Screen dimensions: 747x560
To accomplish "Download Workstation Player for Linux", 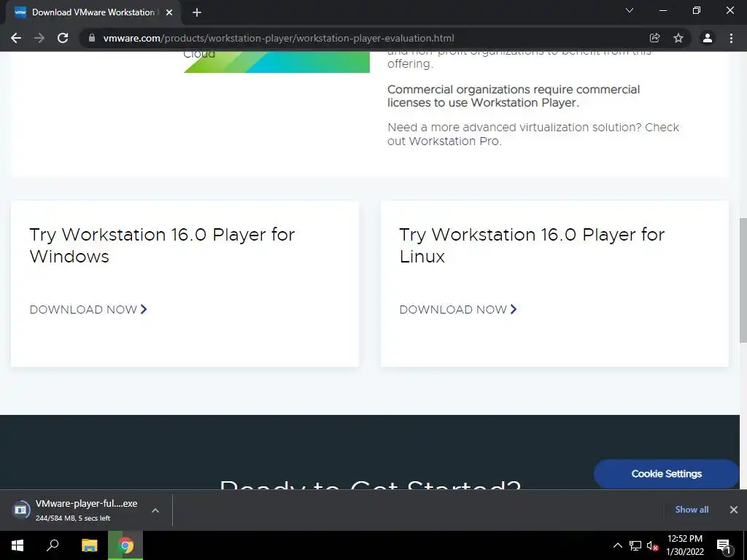I will tap(458, 309).
